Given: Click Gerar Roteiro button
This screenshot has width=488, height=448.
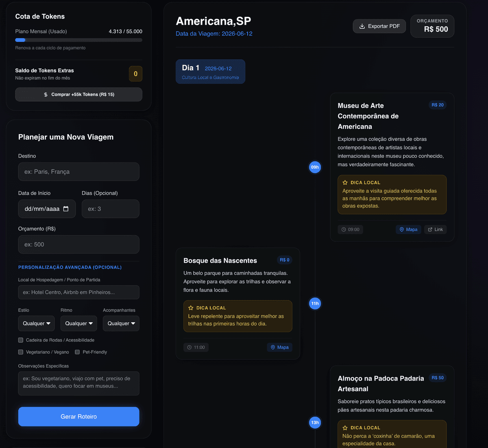Looking at the screenshot, I should click(79, 417).
